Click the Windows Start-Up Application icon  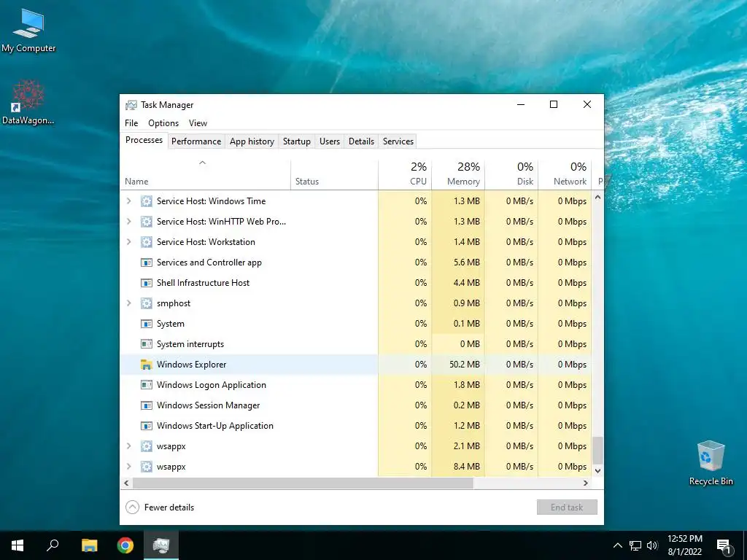146,426
